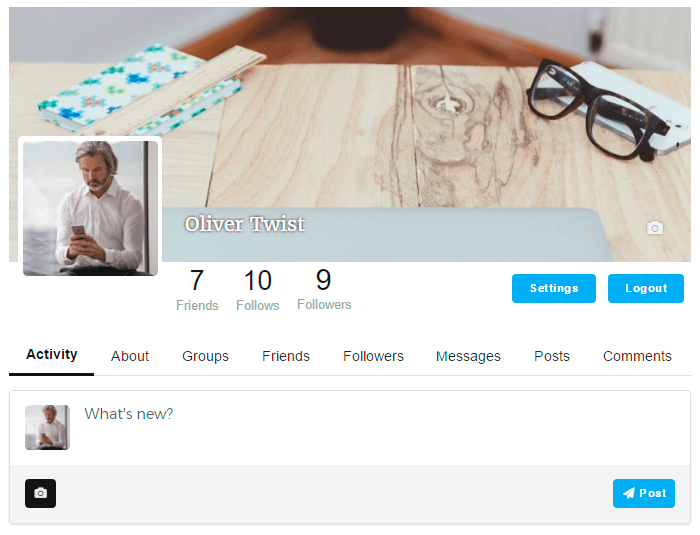Open the About tab
Image resolution: width=700 pixels, height=535 pixels.
point(130,356)
